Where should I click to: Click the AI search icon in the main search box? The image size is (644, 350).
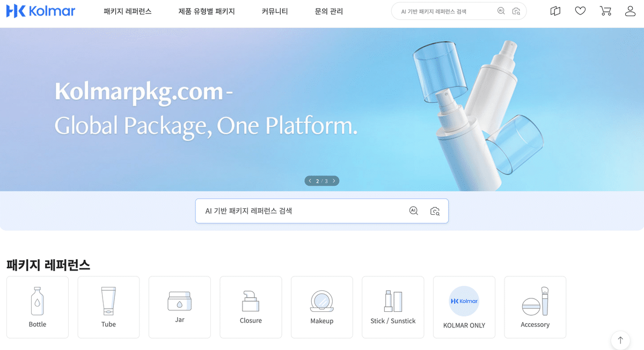pos(413,211)
